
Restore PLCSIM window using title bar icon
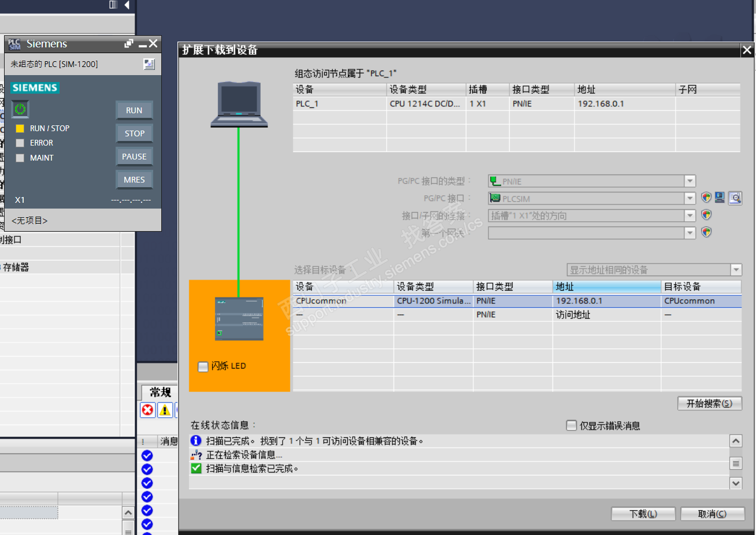pos(129,43)
